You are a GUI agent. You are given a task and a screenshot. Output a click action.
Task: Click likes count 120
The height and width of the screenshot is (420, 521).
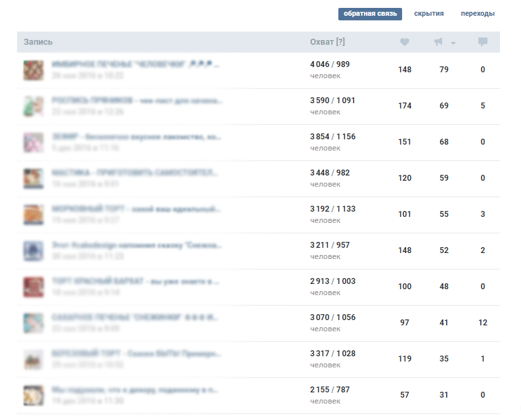(x=405, y=178)
